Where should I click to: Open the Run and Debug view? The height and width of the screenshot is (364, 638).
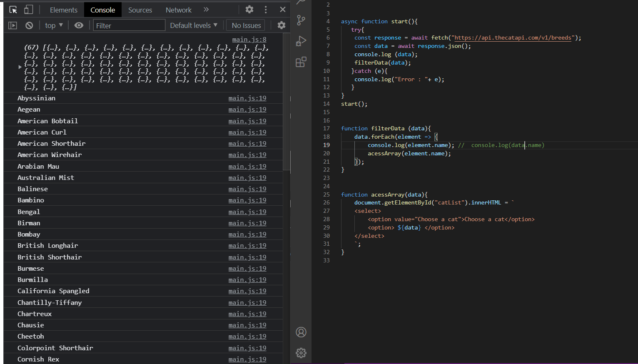(301, 41)
